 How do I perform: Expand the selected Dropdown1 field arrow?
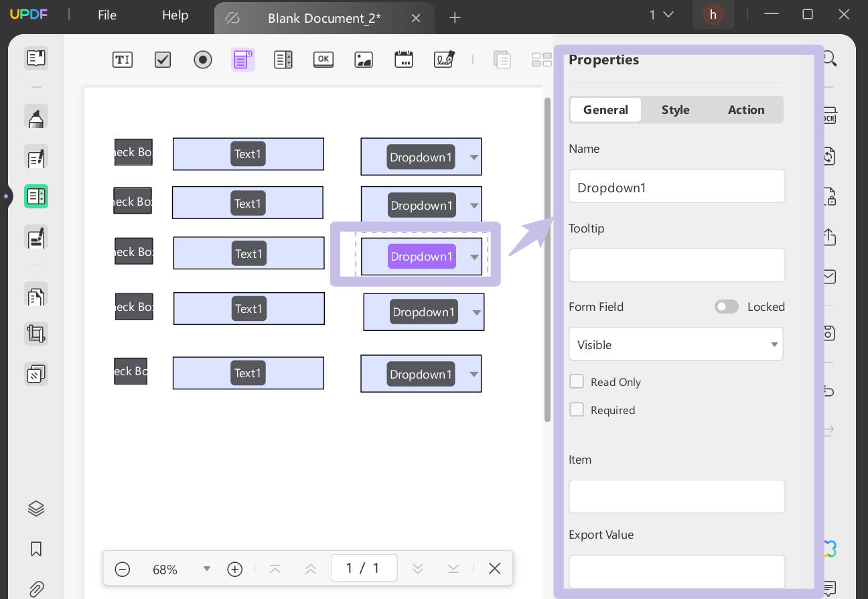tap(475, 257)
